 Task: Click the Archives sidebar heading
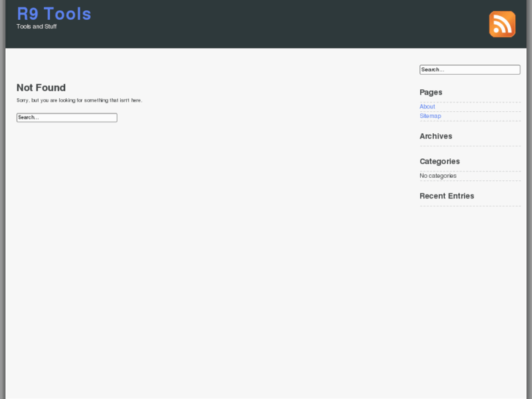click(x=435, y=136)
